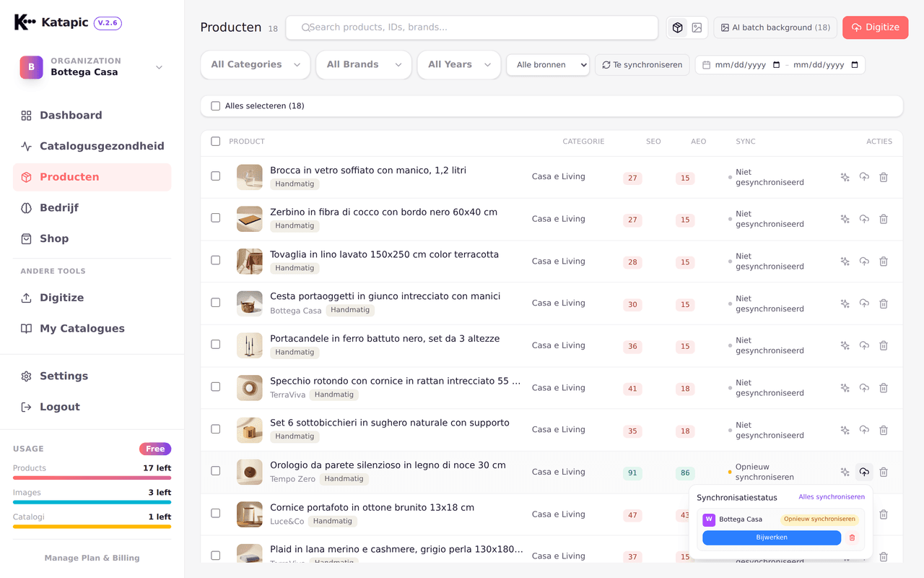Click the AI sparkle icon for Tovaglia in lino
This screenshot has width=924, height=578.
pyautogui.click(x=845, y=262)
